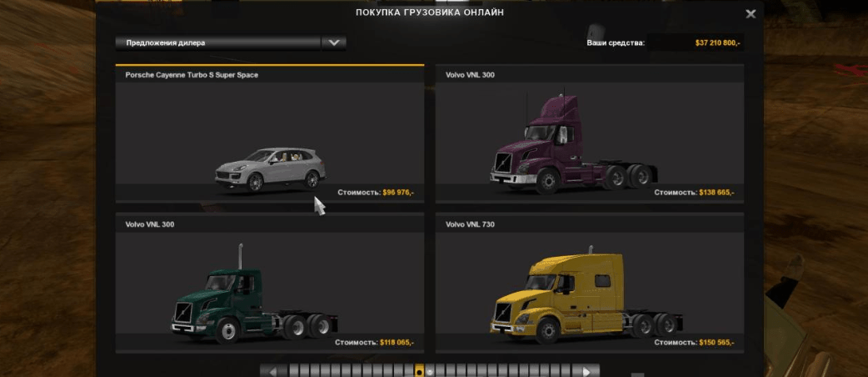Select the Porsche Cayenne Turbo S offer card
This screenshot has height=377, width=868.
[x=270, y=133]
